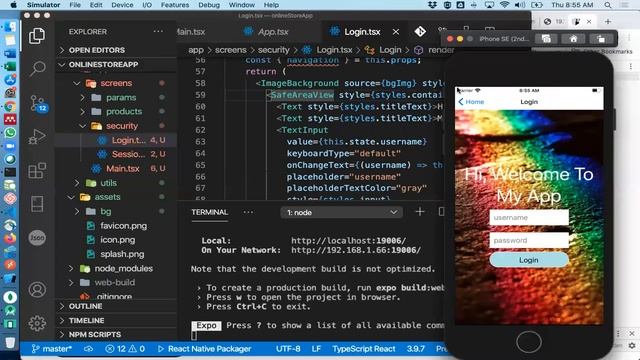Switch to the App.tsx editor tab
This screenshot has width=640, height=360.
(x=272, y=32)
